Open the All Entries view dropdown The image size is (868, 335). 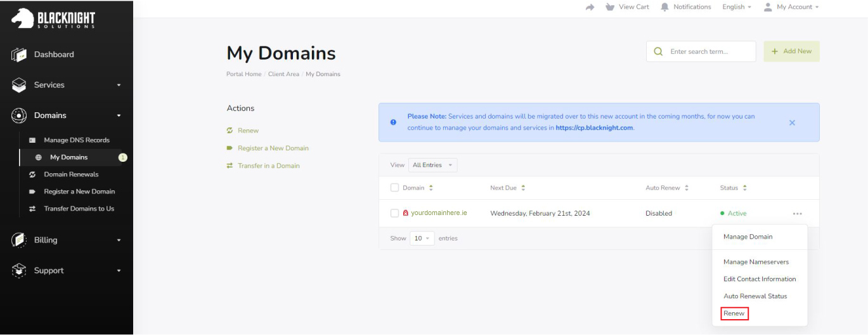(x=432, y=165)
